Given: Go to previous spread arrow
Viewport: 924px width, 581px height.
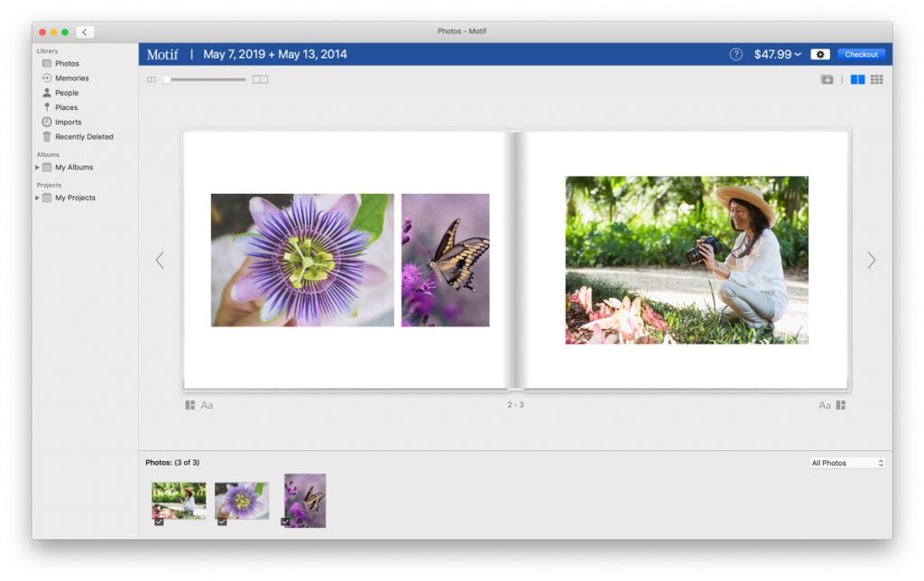Looking at the screenshot, I should pos(160,260).
